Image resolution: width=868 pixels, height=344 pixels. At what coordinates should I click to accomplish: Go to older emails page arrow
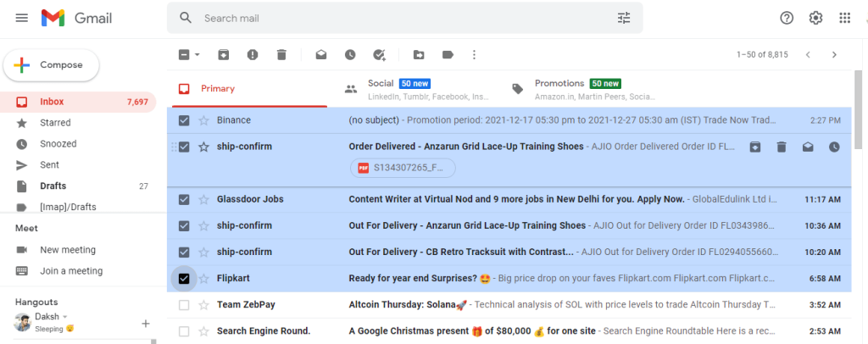pyautogui.click(x=834, y=55)
